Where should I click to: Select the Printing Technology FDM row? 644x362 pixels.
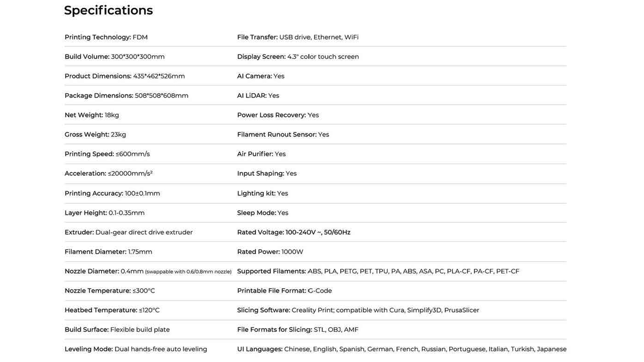[x=106, y=37]
